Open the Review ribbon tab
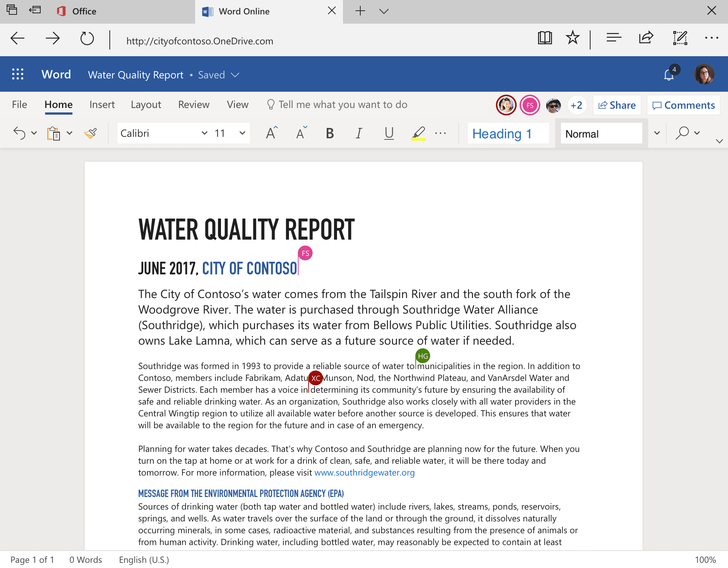Viewport: 728px width, 568px height. (194, 105)
